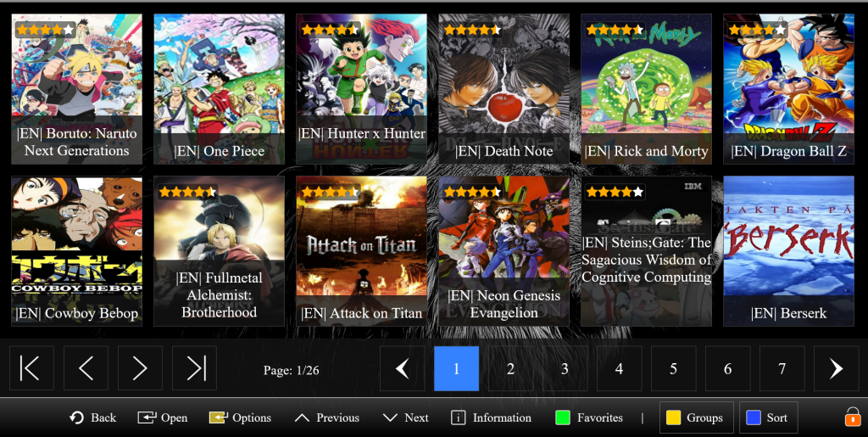Viewport: 868px width, 437px height.
Task: Click the Options icon in bottom bar
Action: 218,417
